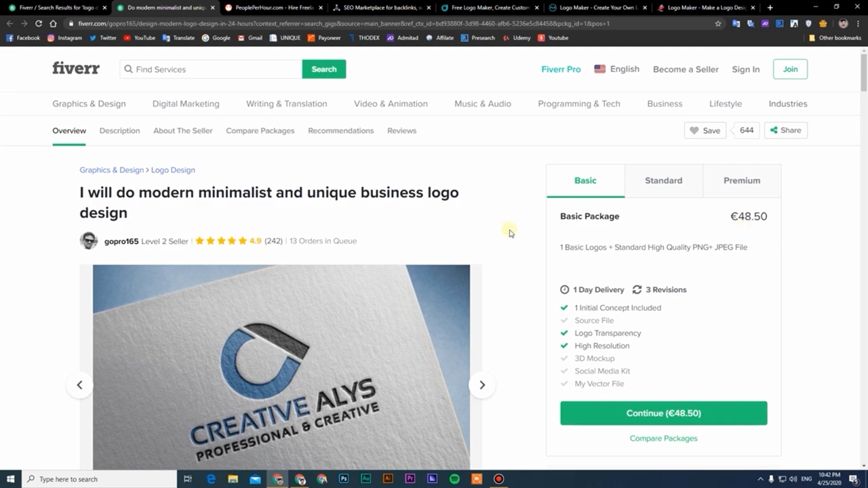Bookmark page with star icon
The height and width of the screenshot is (488, 868).
(718, 23)
